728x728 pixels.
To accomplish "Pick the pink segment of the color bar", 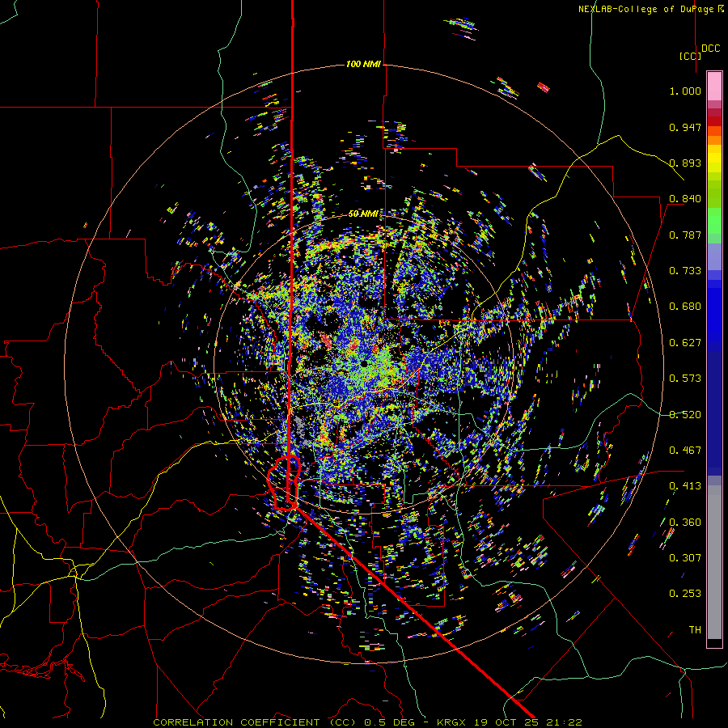I will [x=714, y=86].
